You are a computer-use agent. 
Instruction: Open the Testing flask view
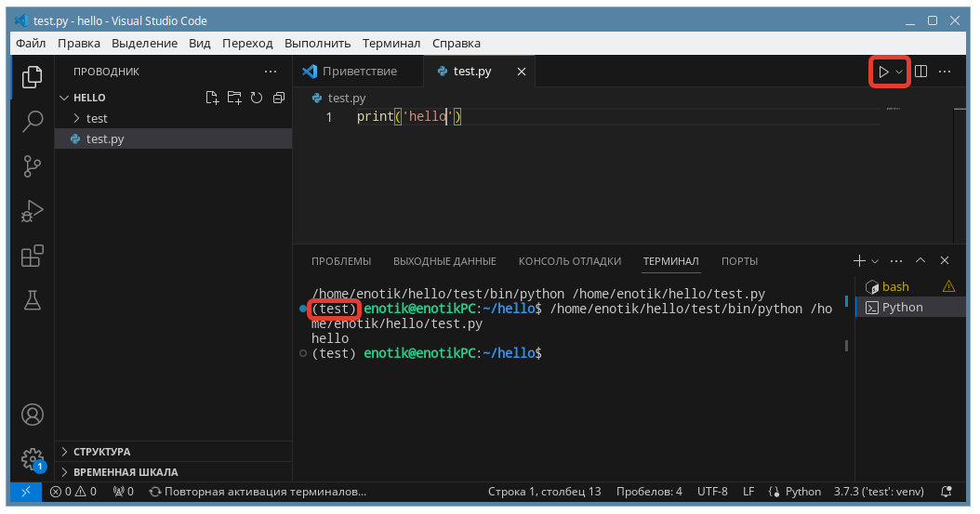pyautogui.click(x=32, y=300)
